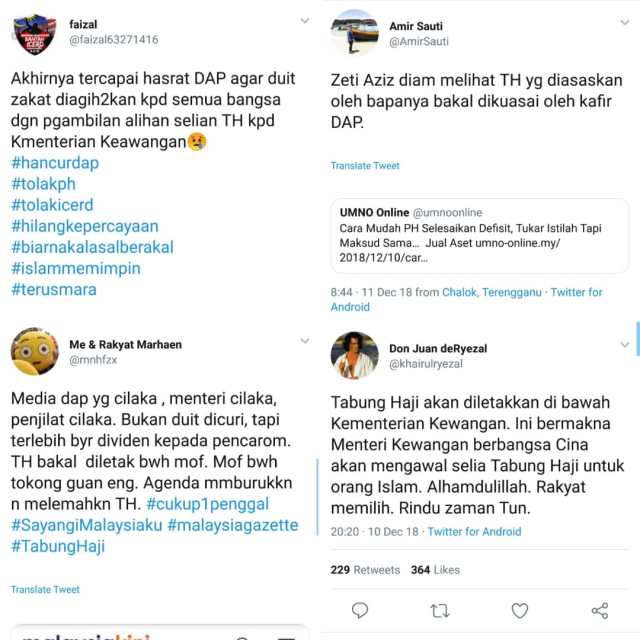Open the #malaysiagazette hashtag
This screenshot has width=640, height=640.
click(233, 525)
